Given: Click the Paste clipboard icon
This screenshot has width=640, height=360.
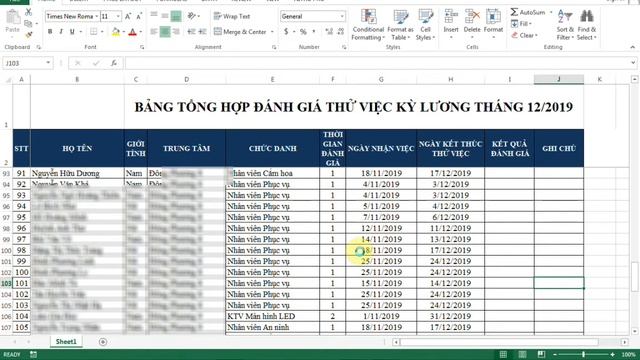Looking at the screenshot, I should [x=12, y=18].
